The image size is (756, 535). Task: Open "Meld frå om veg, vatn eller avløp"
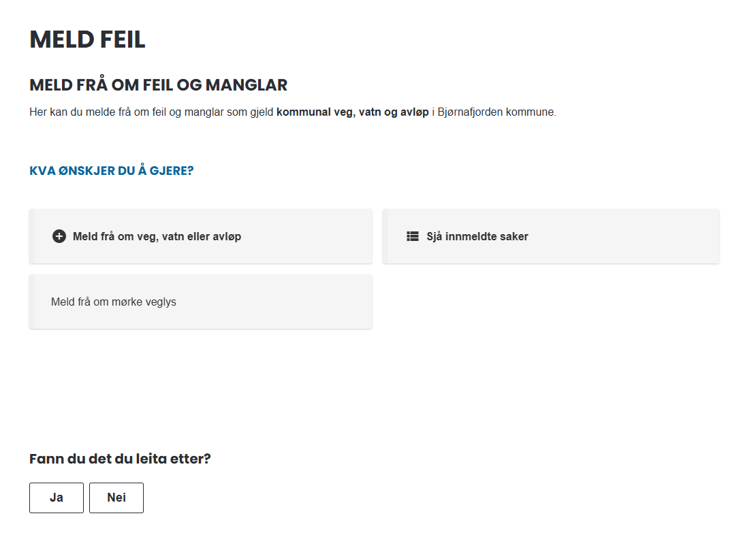pyautogui.click(x=157, y=237)
